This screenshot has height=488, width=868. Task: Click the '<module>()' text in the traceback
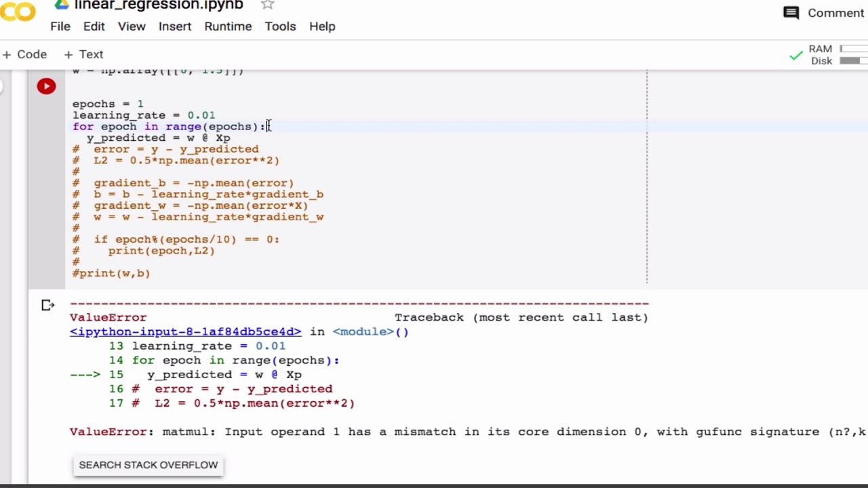(370, 331)
